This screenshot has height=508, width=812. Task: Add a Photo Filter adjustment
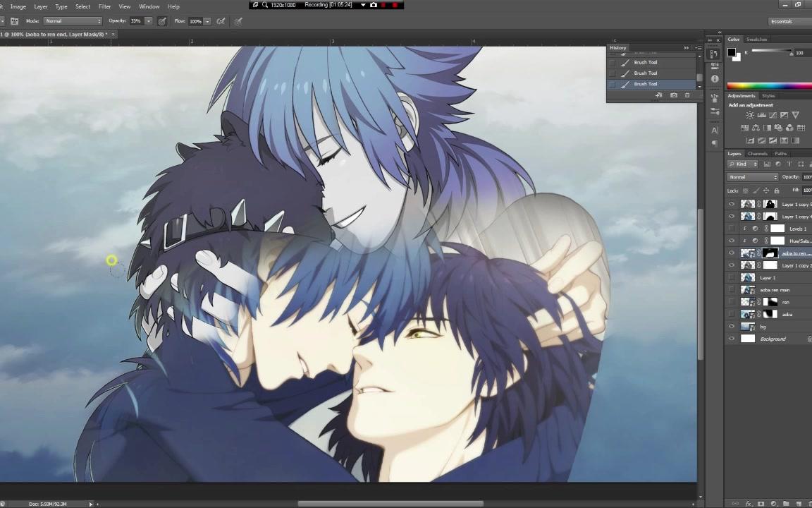778,128
